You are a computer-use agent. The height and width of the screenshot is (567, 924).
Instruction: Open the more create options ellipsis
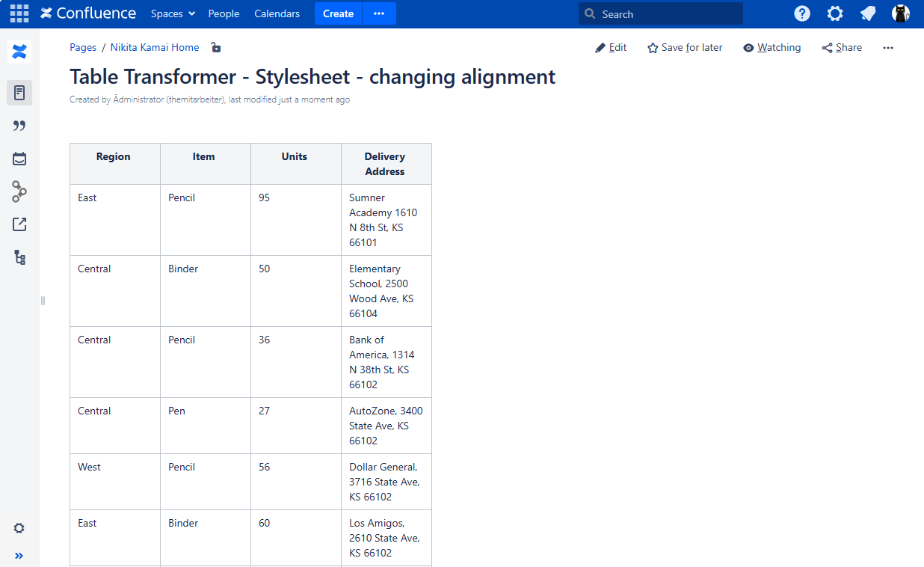[379, 13]
